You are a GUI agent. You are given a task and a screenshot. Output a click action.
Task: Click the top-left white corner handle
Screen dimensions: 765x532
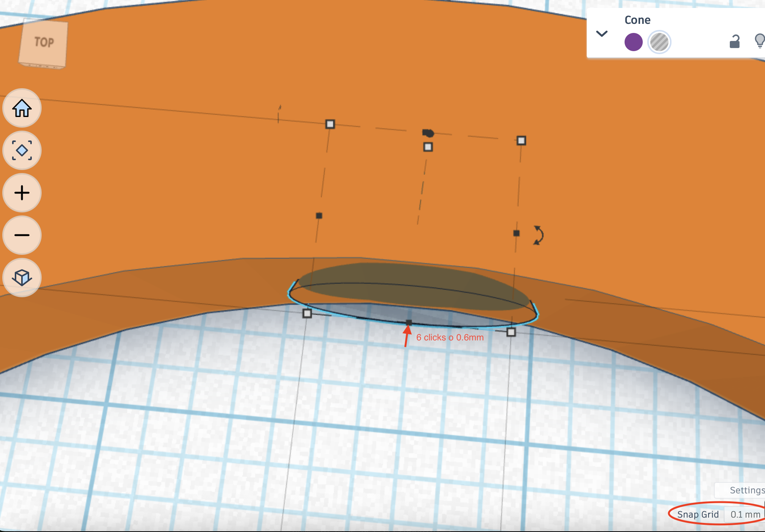click(x=330, y=124)
